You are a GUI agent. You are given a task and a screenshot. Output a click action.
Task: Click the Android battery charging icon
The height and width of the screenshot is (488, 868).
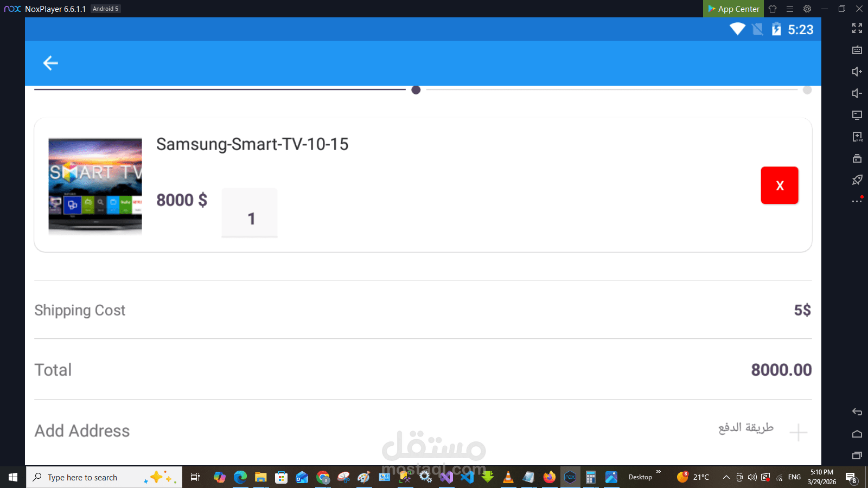click(x=776, y=29)
